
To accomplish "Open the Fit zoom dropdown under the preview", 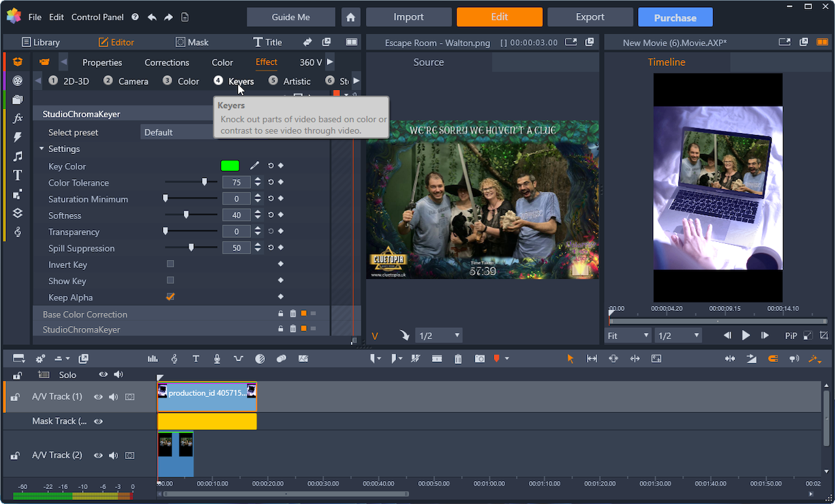I will (626, 335).
